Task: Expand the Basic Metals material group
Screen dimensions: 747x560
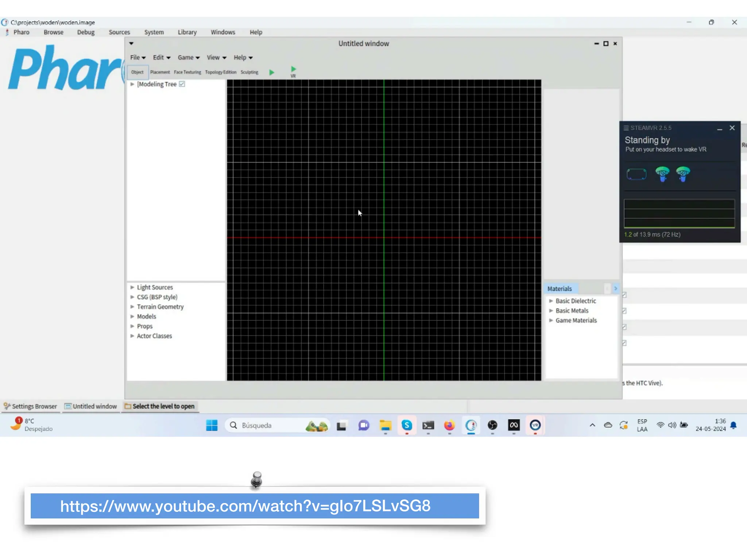Action: [551, 311]
